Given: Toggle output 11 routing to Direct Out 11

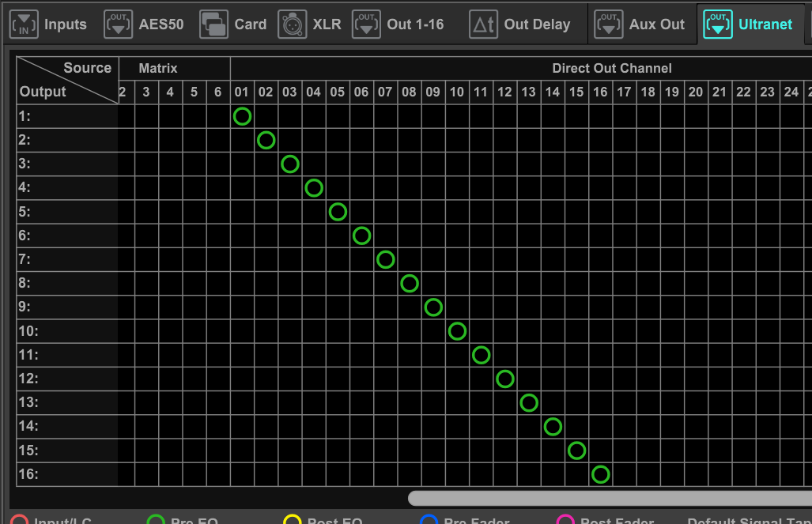Looking at the screenshot, I should [481, 355].
